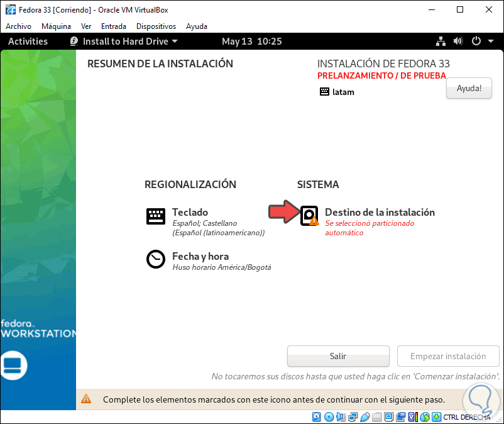504x424 pixels.
Task: Click VirtualBox recording status icon
Action: coord(401,417)
